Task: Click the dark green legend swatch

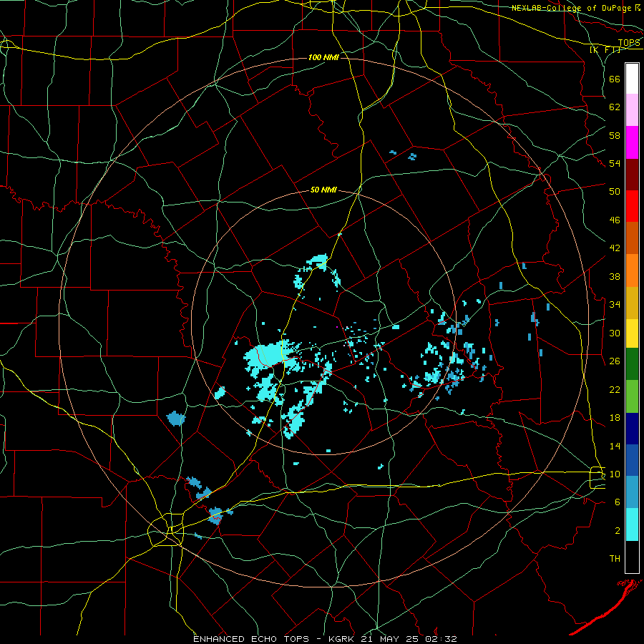Action: [x=632, y=364]
